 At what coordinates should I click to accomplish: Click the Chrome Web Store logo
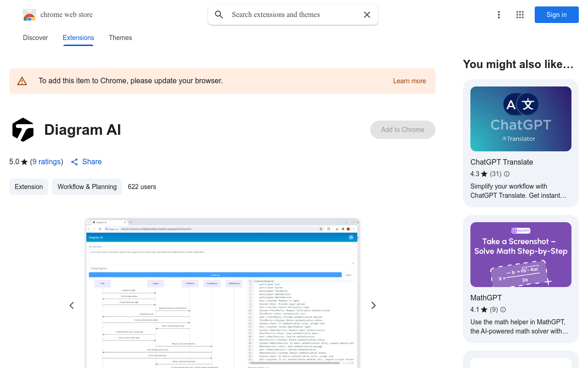pyautogui.click(x=29, y=15)
